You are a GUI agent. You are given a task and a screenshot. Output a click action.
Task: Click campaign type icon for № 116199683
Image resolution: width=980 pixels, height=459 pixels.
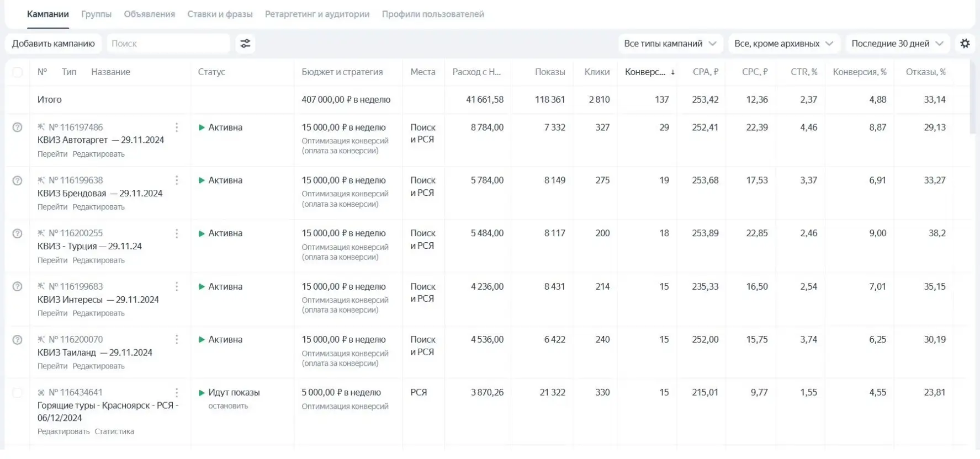pos(41,286)
